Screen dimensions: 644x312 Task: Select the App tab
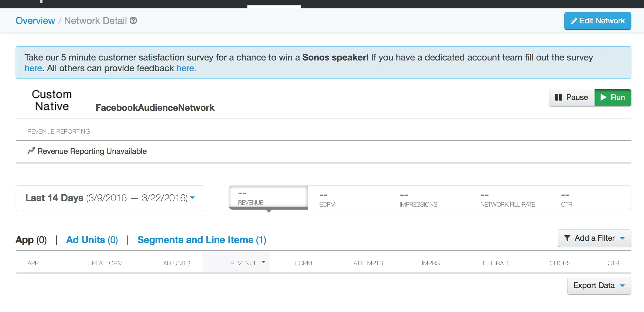tap(31, 240)
